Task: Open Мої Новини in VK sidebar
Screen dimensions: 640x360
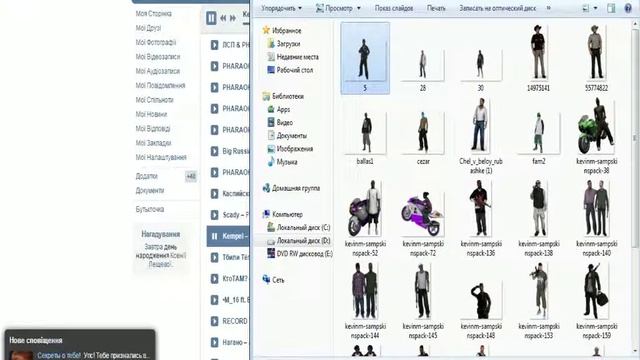Action: [x=151, y=114]
